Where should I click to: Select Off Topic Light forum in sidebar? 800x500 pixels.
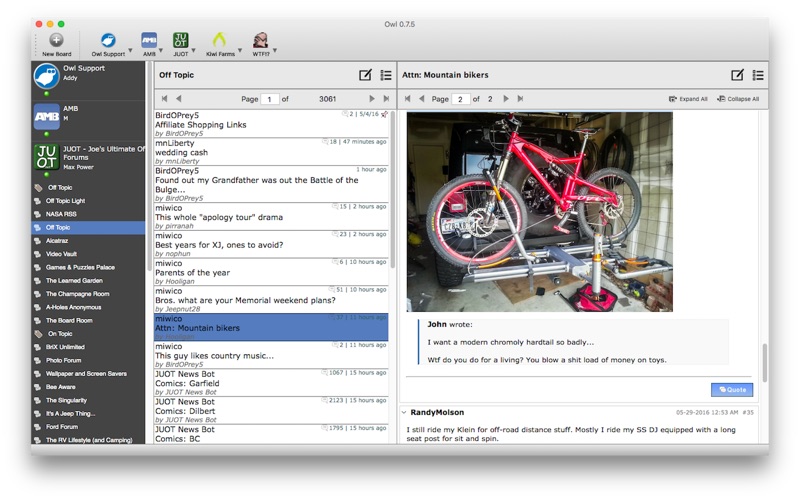[88, 201]
